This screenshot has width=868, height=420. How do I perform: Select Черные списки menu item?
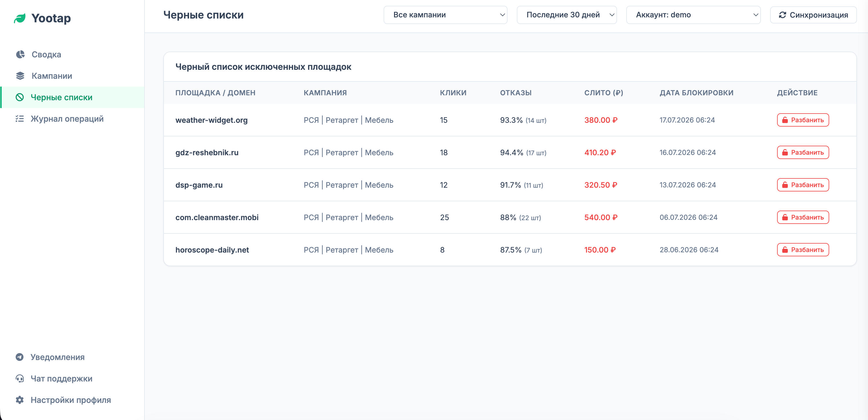click(x=72, y=97)
